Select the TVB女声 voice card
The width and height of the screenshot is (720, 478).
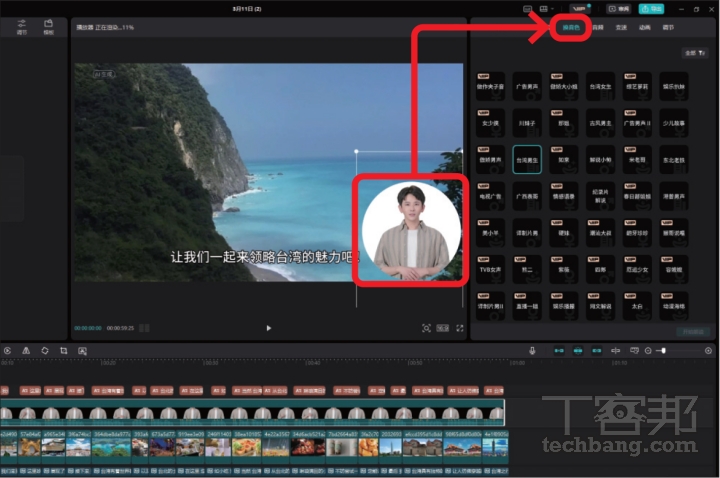pyautogui.click(x=490, y=270)
